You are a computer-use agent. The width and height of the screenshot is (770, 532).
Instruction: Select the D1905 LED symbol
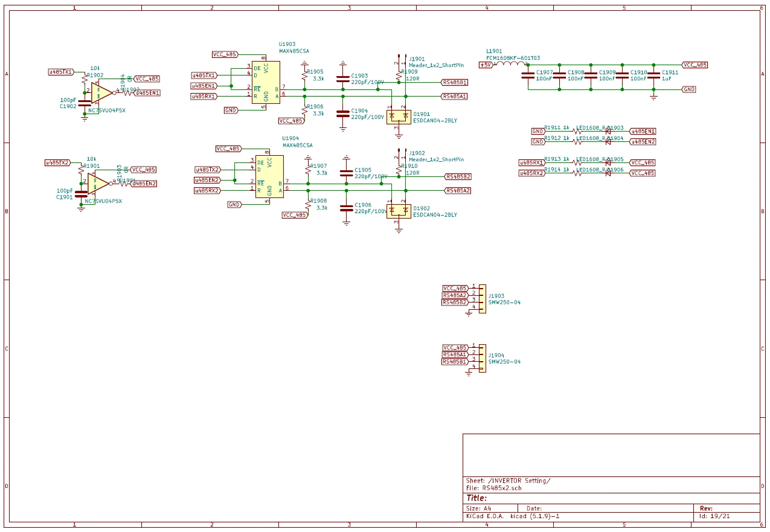tap(608, 162)
